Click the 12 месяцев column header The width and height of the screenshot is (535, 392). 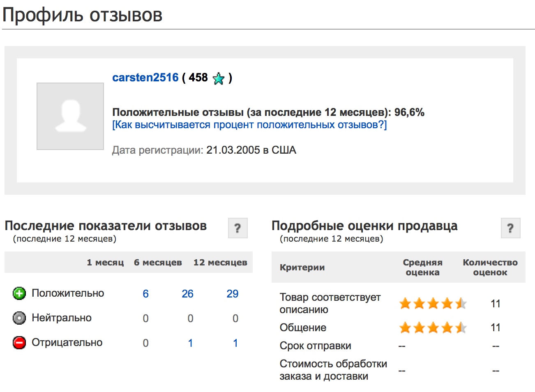pos(220,263)
